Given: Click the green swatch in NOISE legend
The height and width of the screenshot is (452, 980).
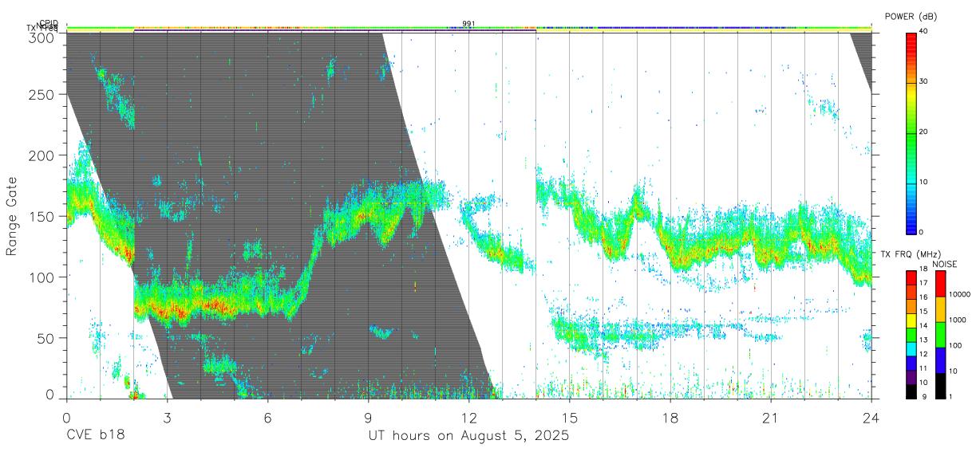Looking at the screenshot, I should pyautogui.click(x=940, y=334).
